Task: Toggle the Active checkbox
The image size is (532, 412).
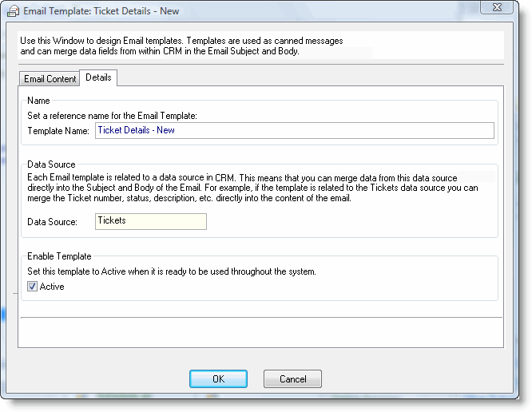Action: click(x=33, y=287)
